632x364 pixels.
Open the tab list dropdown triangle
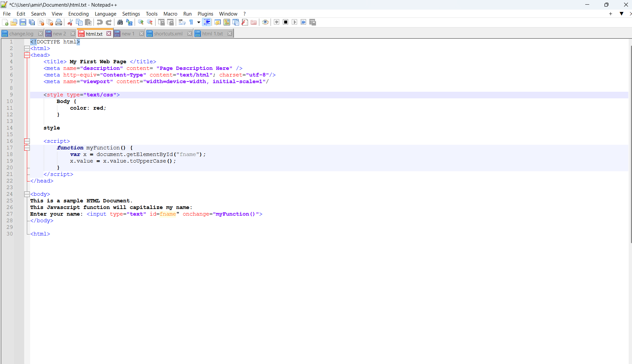[x=621, y=14]
